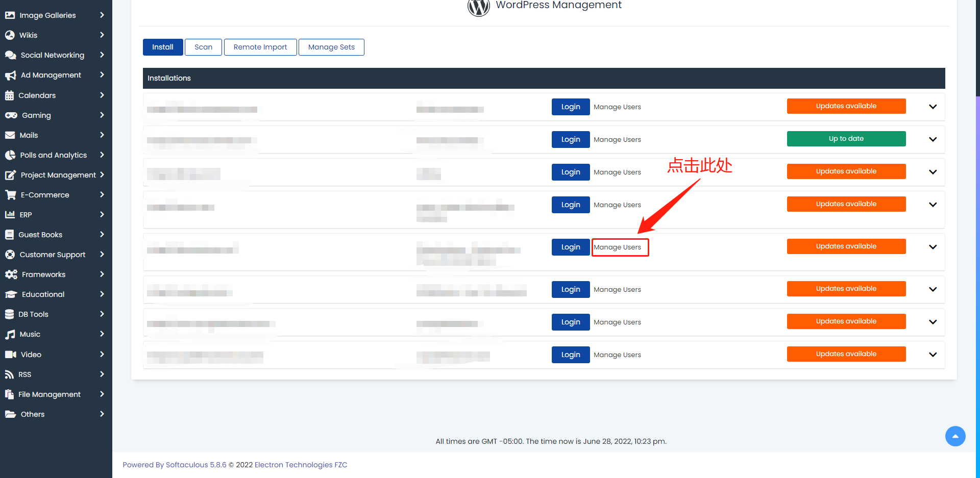Click the RSS feed icon
The image size is (980, 478).
tap(9, 374)
